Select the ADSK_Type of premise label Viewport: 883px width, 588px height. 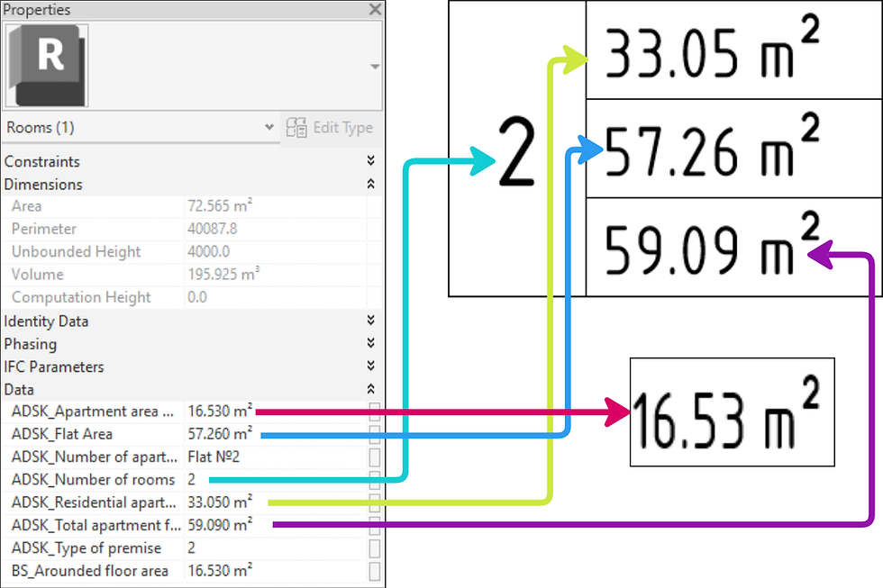tap(86, 548)
